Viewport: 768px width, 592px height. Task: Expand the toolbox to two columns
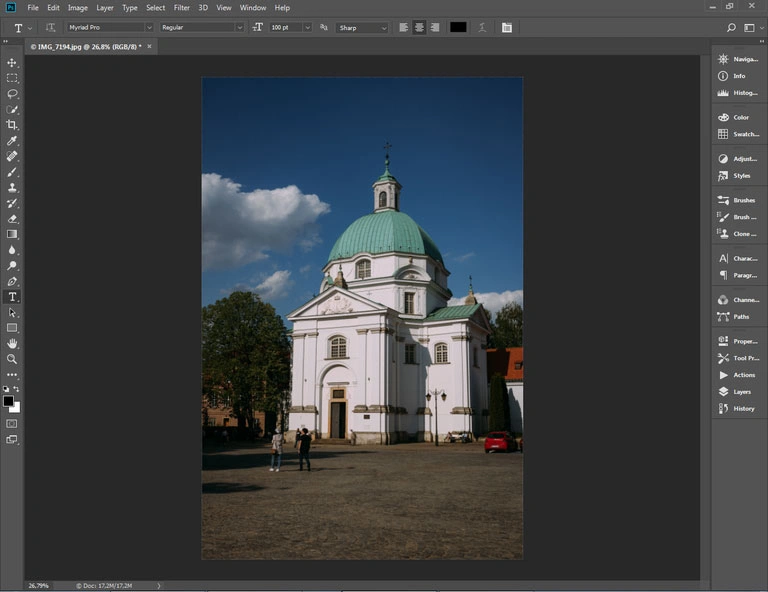(6, 42)
